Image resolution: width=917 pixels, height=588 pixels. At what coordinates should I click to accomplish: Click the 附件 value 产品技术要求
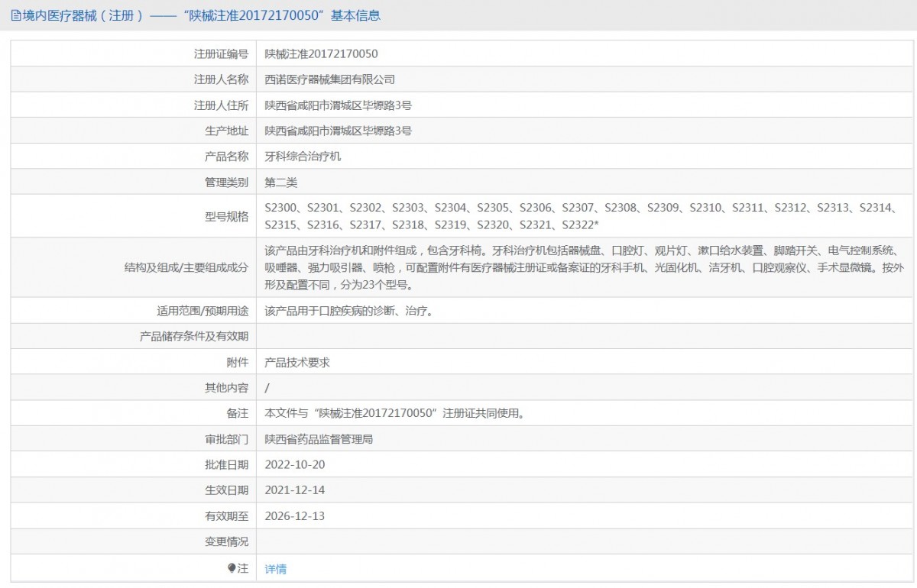296,363
